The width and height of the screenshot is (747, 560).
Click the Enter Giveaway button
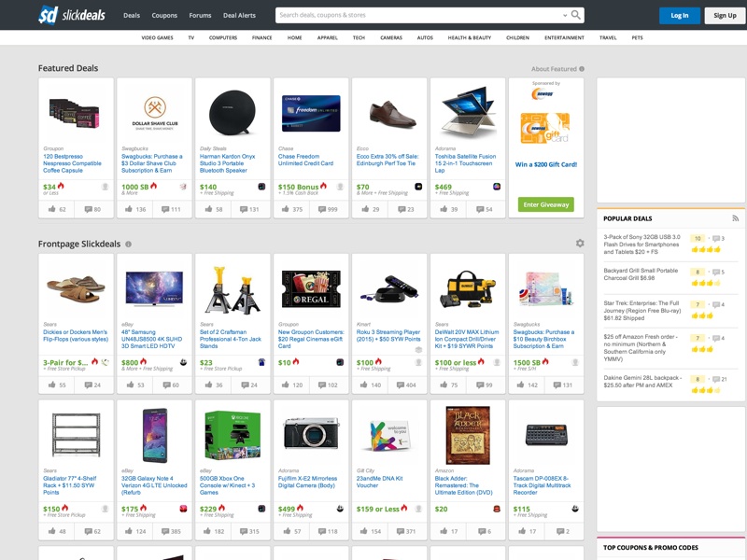tap(546, 204)
